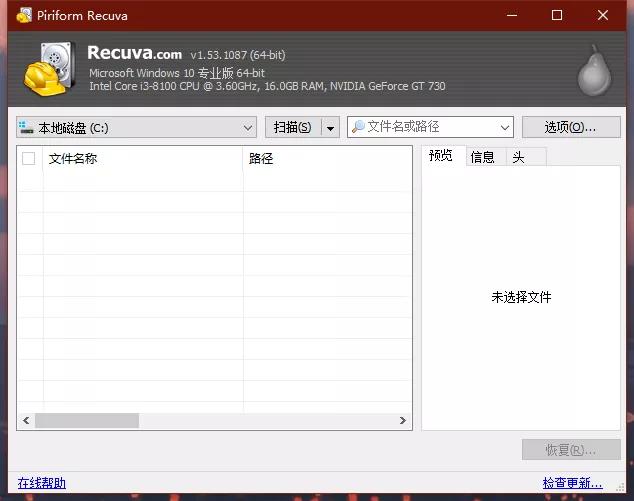Switch to the 头 tab
This screenshot has height=501, width=634.
point(518,157)
